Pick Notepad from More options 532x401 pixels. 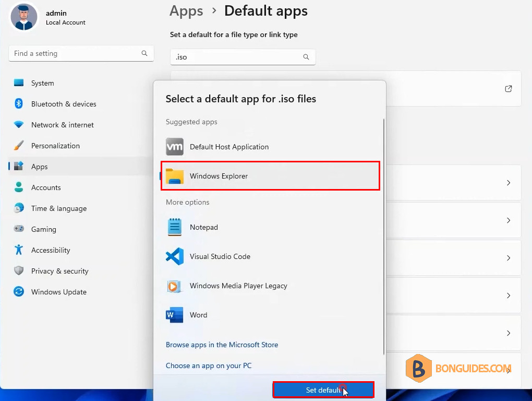204,227
